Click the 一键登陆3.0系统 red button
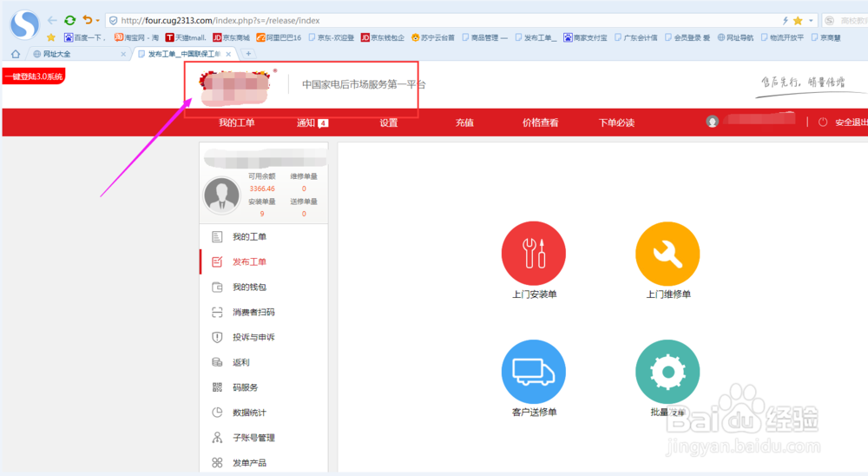This screenshot has width=868, height=476. pos(34,76)
